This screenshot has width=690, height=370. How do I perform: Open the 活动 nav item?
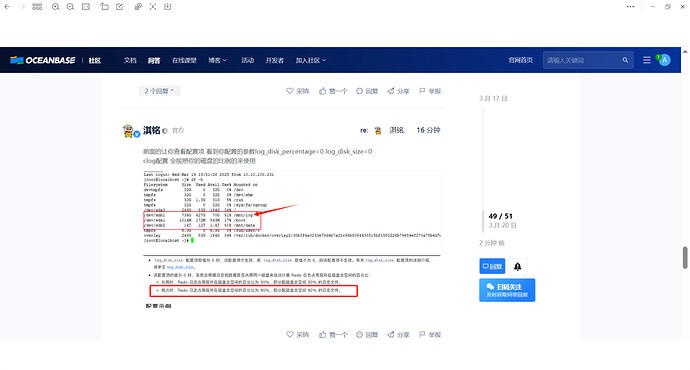pyautogui.click(x=247, y=60)
